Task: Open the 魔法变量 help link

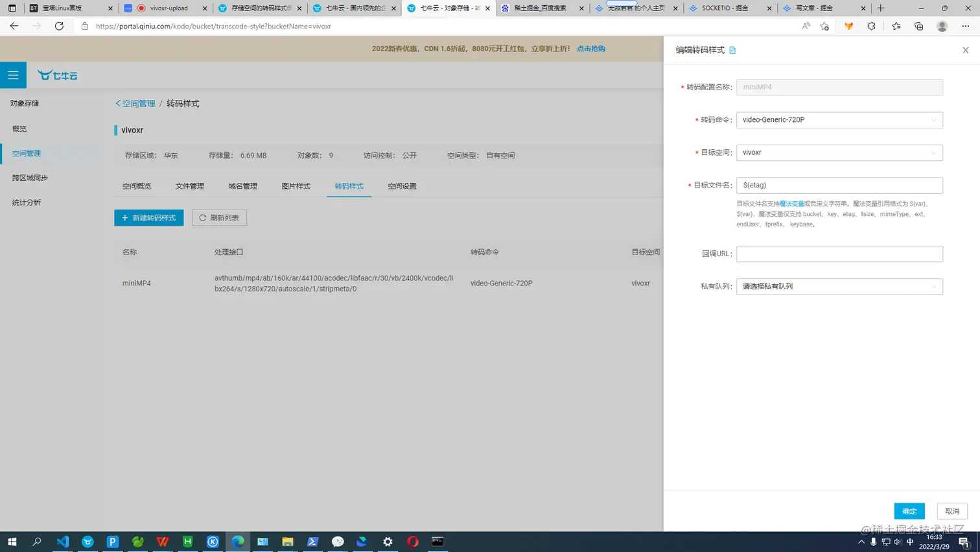Action: point(791,204)
